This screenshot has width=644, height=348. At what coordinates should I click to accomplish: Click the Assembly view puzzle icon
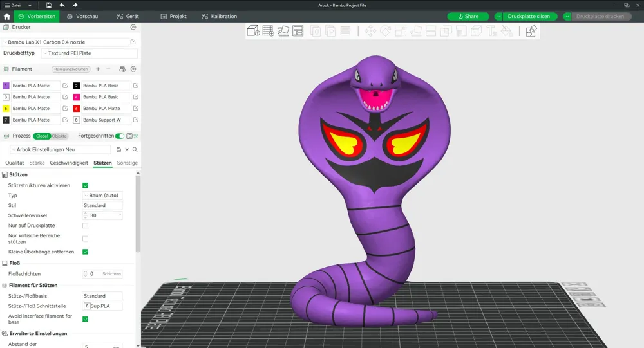[531, 31]
